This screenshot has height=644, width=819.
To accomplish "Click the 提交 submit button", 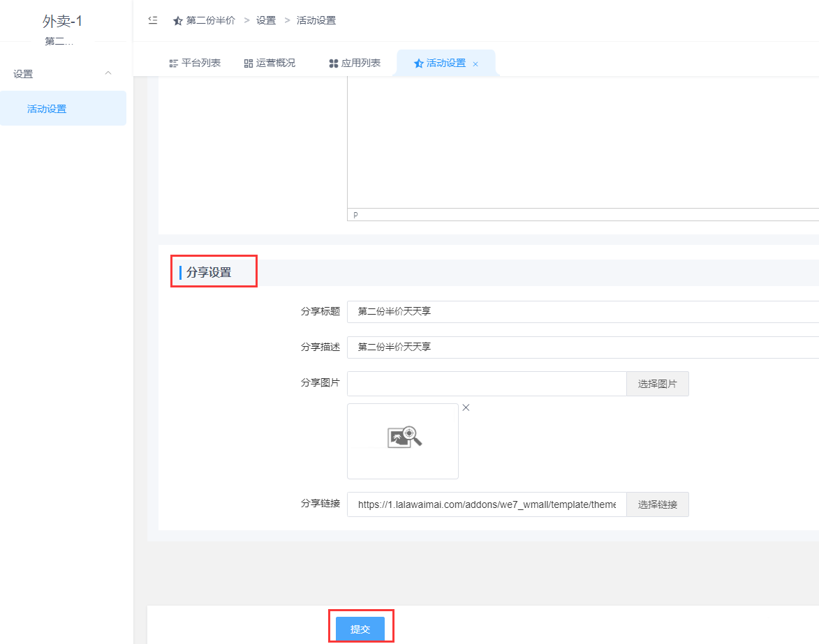I will click(360, 629).
